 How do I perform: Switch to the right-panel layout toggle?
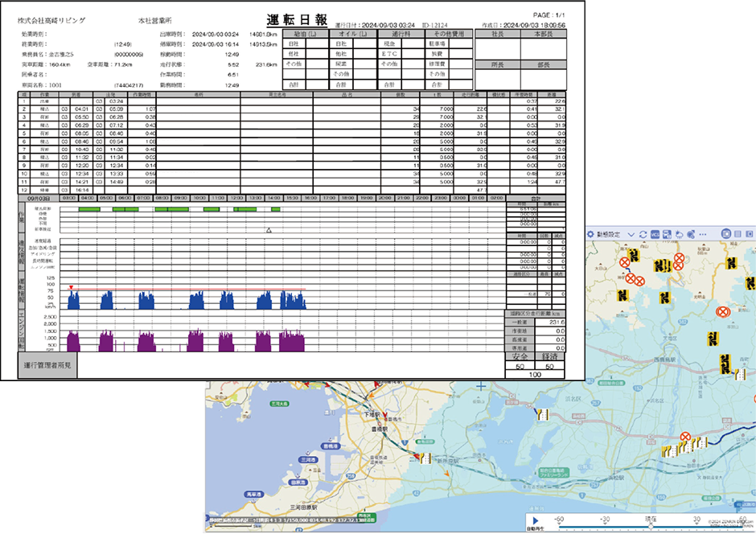point(749,233)
